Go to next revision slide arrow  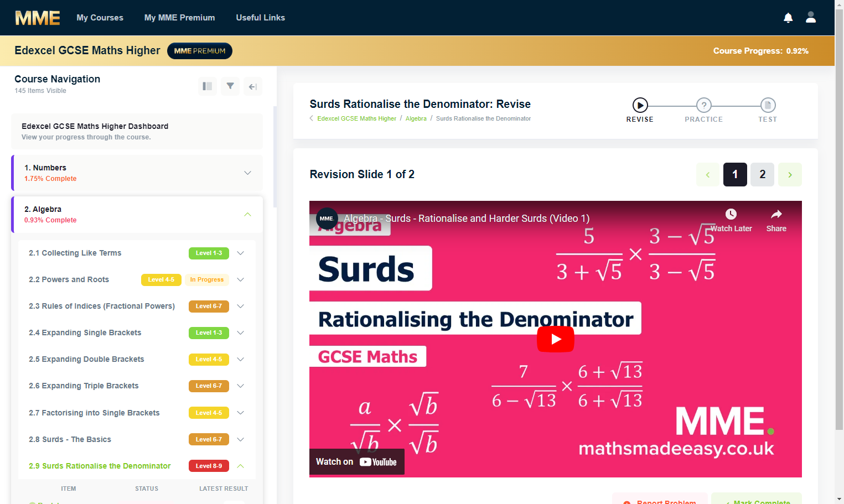pos(790,174)
